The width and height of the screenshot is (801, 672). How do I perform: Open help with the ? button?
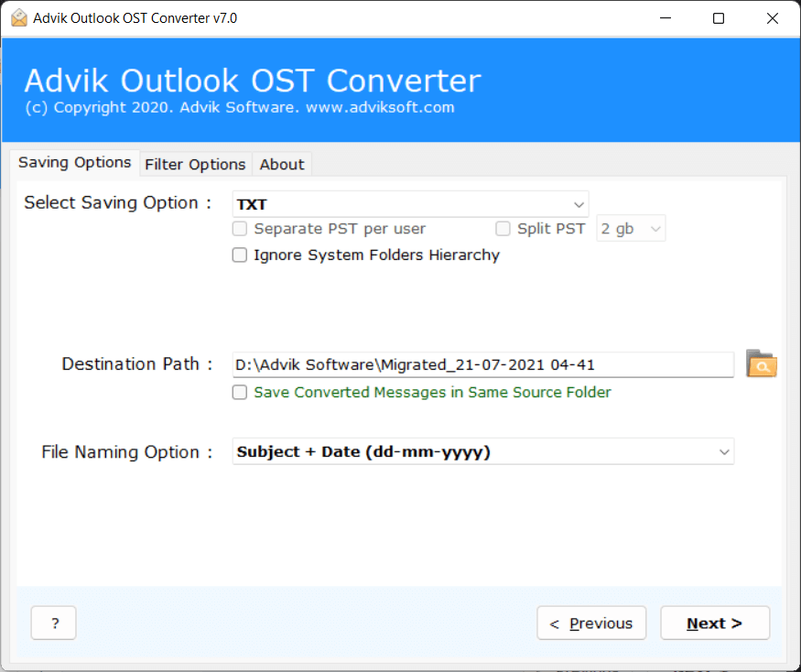pyautogui.click(x=54, y=623)
